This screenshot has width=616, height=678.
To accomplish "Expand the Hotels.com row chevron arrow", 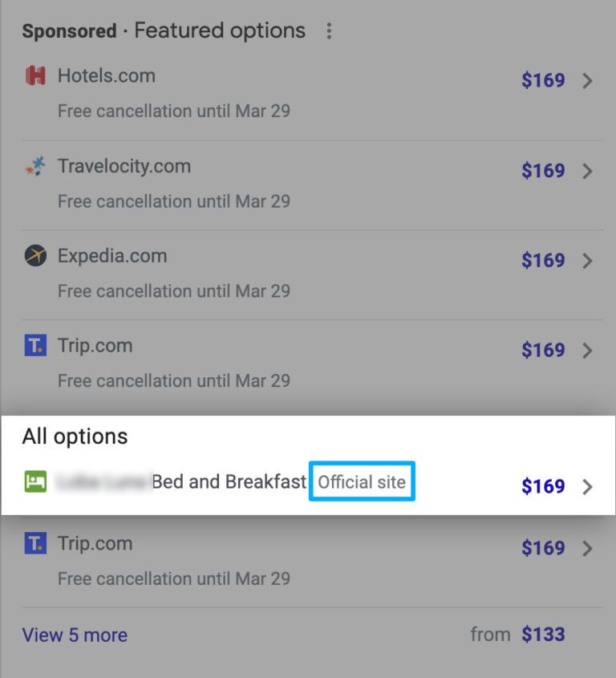I will click(587, 80).
